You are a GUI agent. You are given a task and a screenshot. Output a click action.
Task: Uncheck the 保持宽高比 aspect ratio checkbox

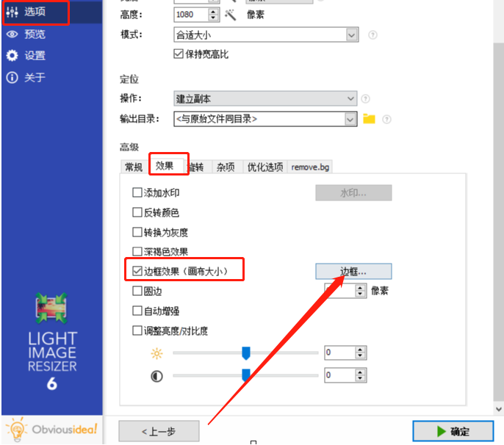[x=179, y=54]
